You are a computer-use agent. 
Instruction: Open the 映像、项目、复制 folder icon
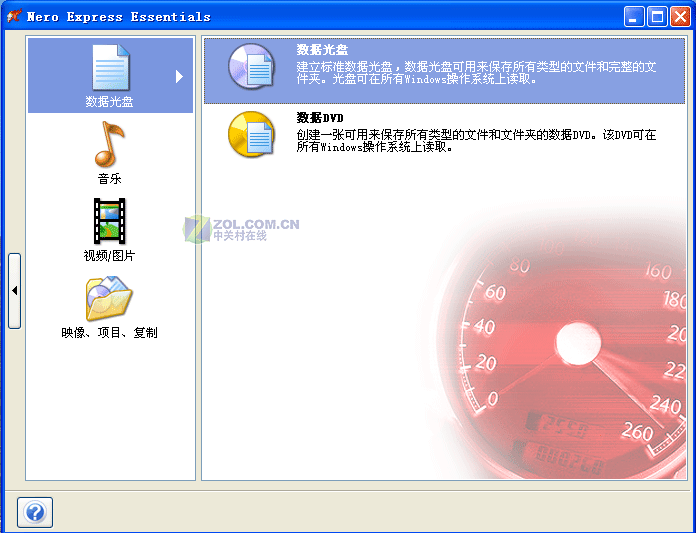point(109,298)
